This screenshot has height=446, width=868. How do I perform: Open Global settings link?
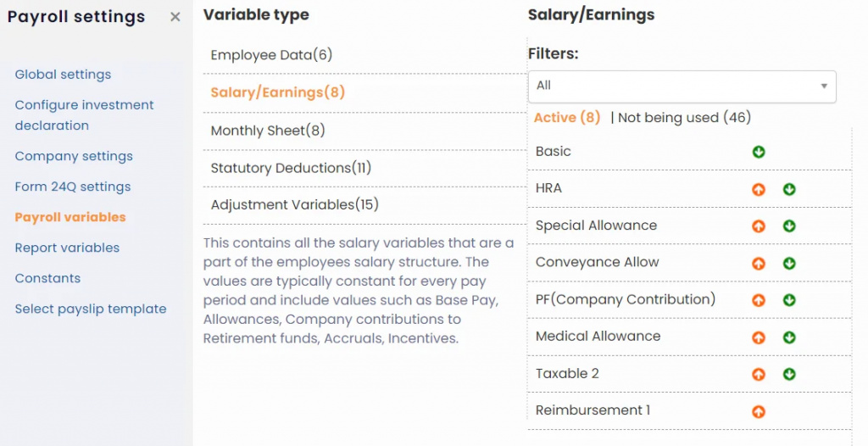[x=63, y=75]
